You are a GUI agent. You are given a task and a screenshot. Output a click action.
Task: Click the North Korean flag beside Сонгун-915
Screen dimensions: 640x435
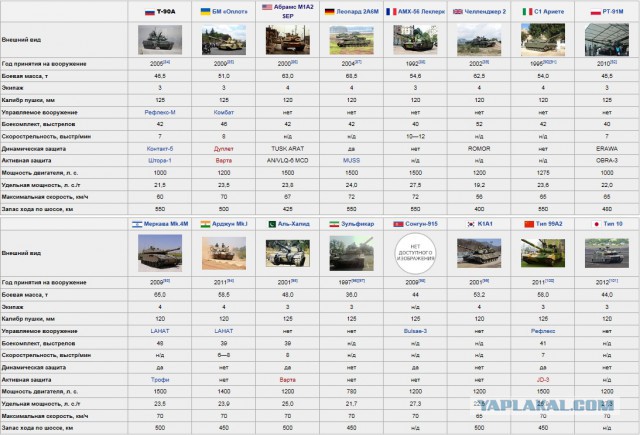[398, 224]
